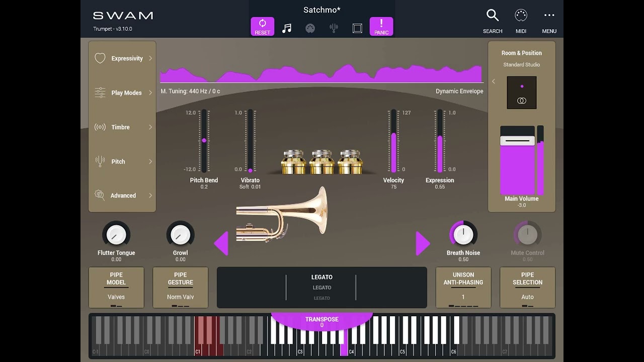The width and height of the screenshot is (644, 362).
Task: Click the Velocity value 75
Action: pyautogui.click(x=393, y=187)
